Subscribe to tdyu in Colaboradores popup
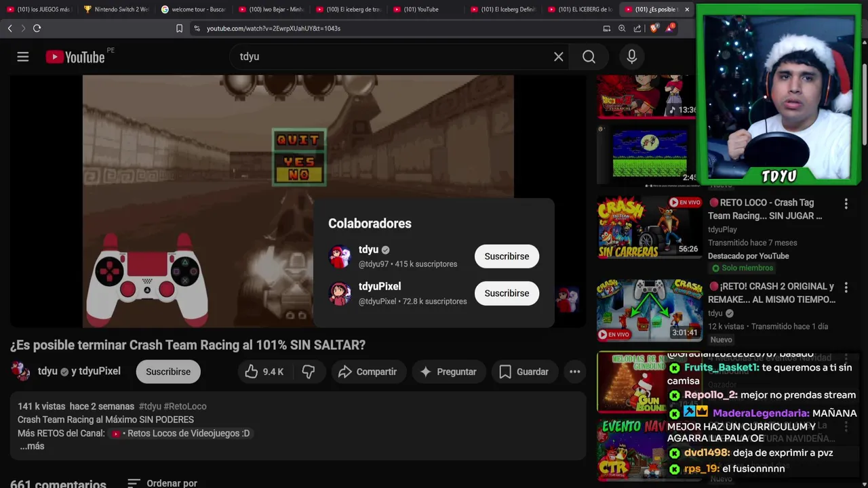The width and height of the screenshot is (868, 488). click(x=507, y=257)
